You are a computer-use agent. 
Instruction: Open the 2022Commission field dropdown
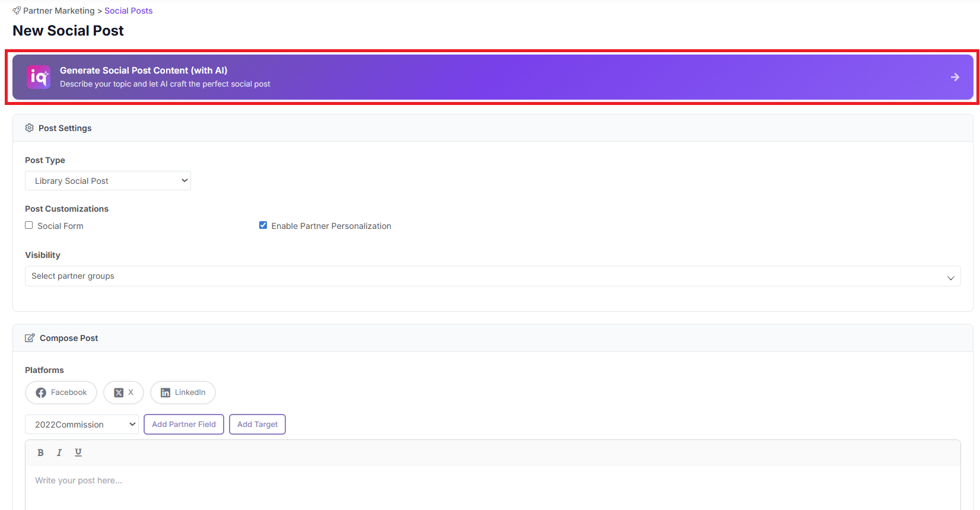81,425
